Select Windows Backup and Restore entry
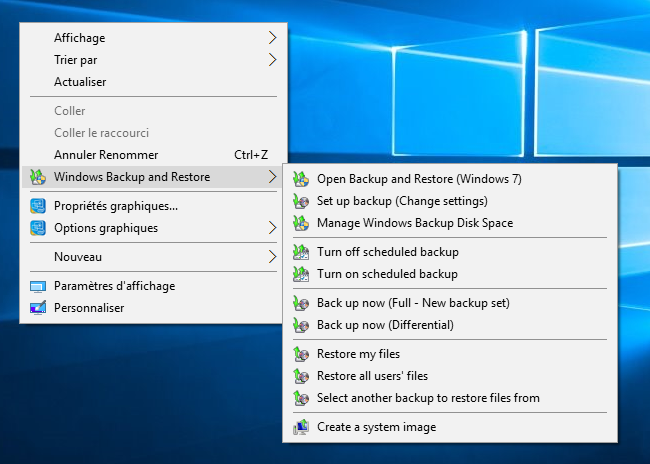This screenshot has height=464, width=650. tap(153, 177)
